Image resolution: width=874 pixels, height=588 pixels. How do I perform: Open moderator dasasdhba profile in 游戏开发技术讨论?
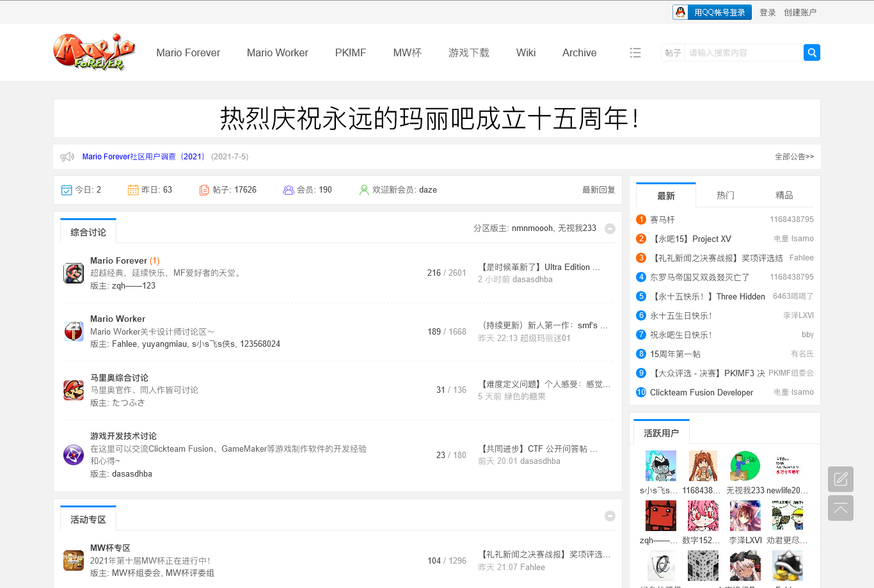[132, 474]
